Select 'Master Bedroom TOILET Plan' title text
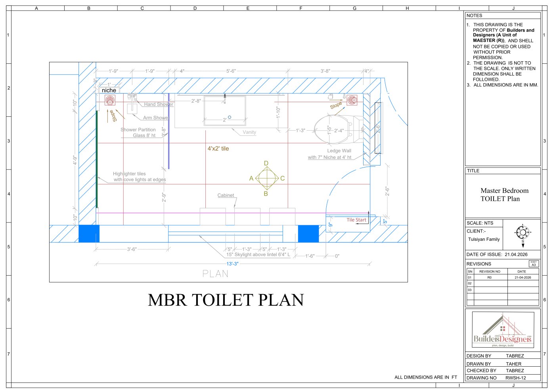This screenshot has height=392, width=555. click(504, 195)
